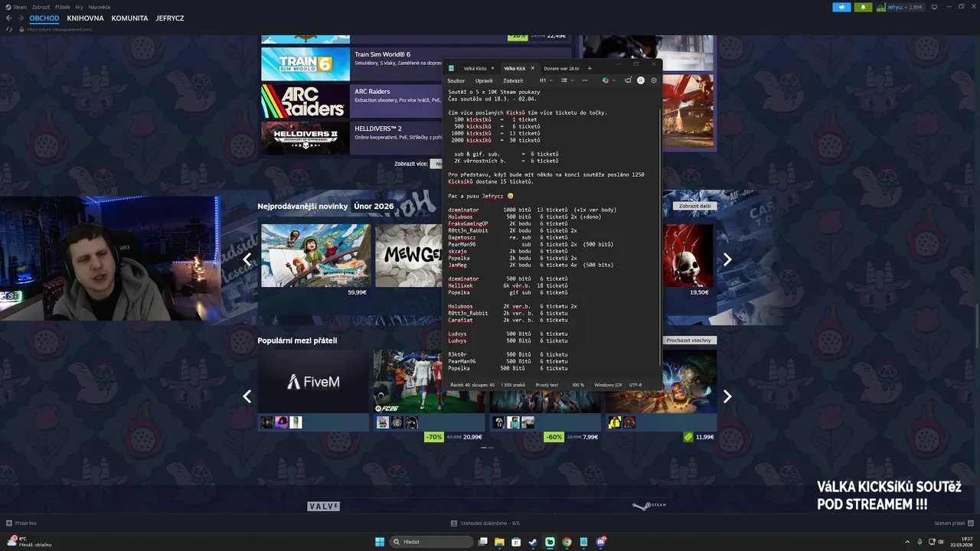Open Kick app on the taskbar
The image size is (980, 551).
550,542
